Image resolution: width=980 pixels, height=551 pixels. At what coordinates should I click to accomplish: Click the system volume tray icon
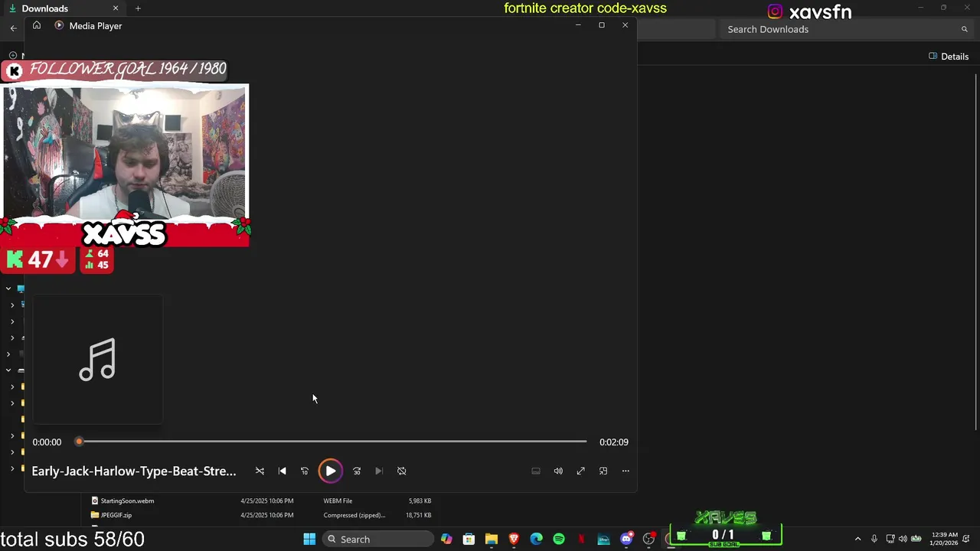(x=903, y=540)
